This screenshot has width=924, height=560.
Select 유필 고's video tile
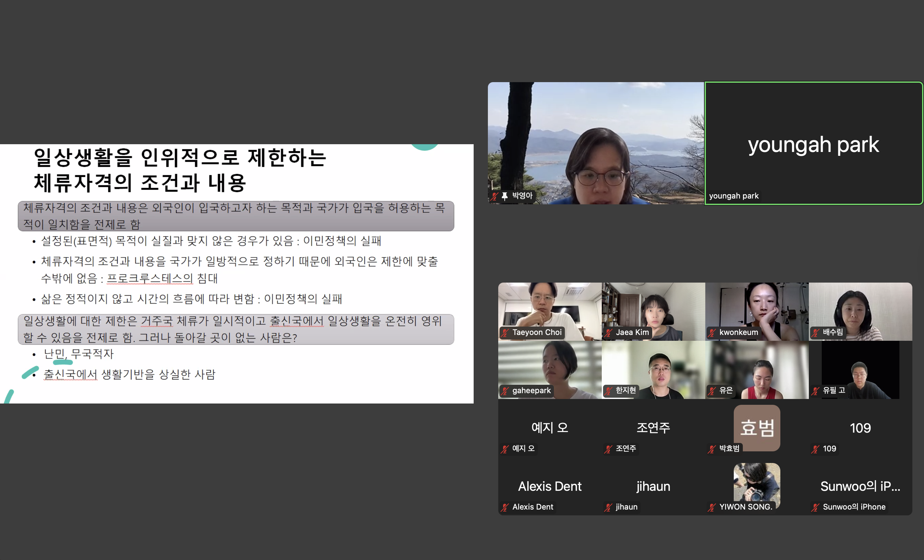click(860, 370)
